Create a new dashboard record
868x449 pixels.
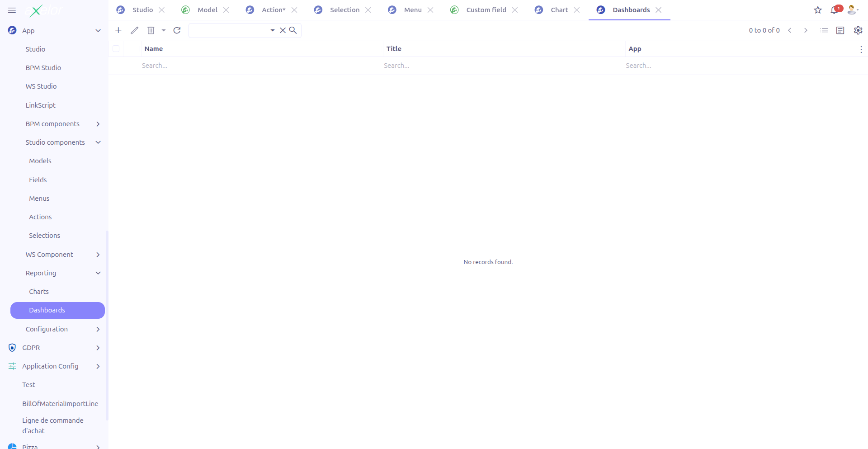coord(118,30)
